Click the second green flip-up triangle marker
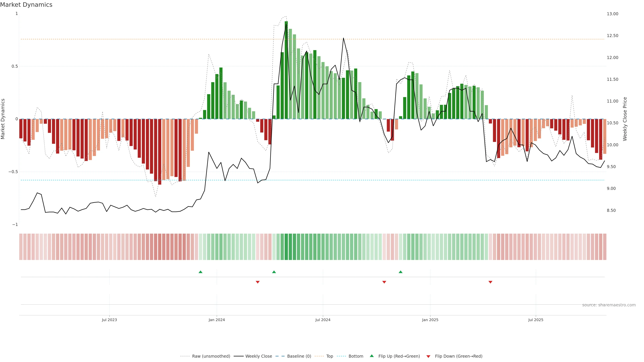 click(x=274, y=272)
